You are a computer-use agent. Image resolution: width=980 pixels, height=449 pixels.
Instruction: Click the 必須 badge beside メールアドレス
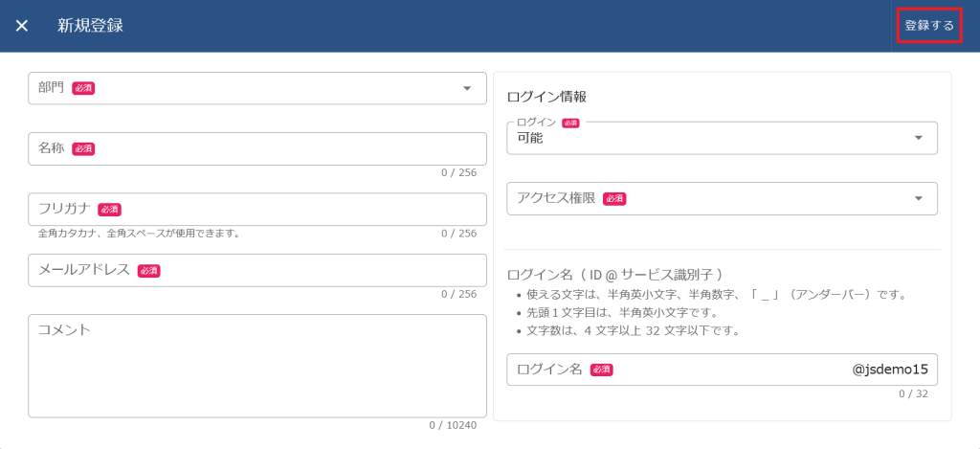point(148,271)
